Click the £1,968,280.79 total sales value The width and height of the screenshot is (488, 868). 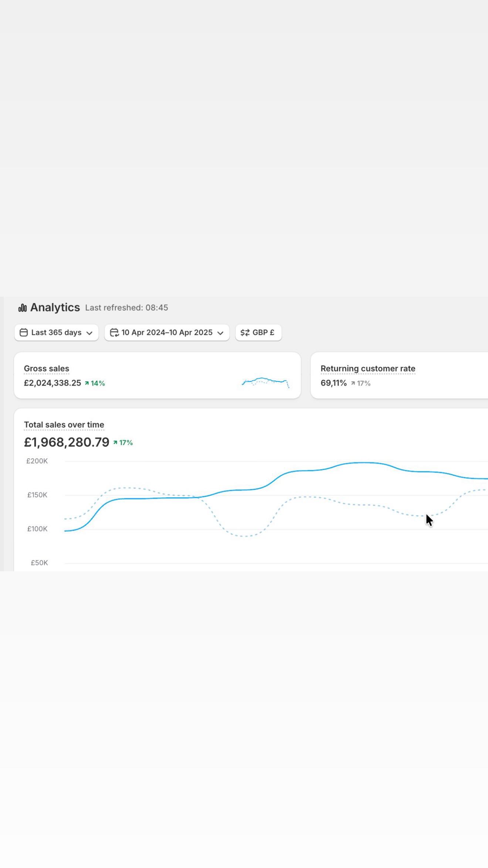pos(67,442)
